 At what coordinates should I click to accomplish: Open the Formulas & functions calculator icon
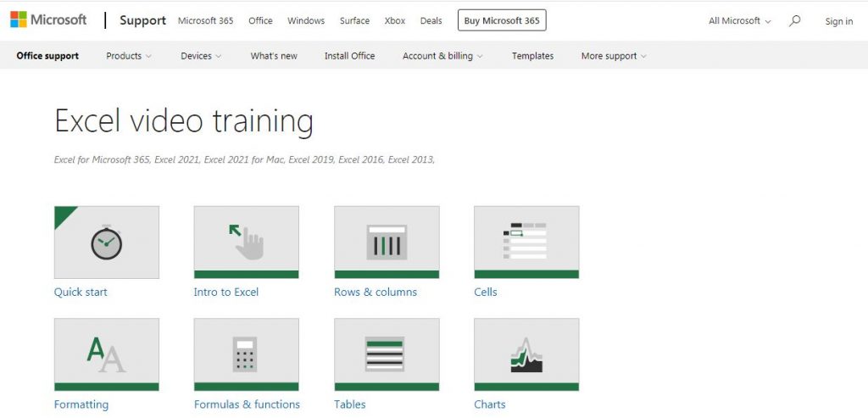(x=246, y=354)
